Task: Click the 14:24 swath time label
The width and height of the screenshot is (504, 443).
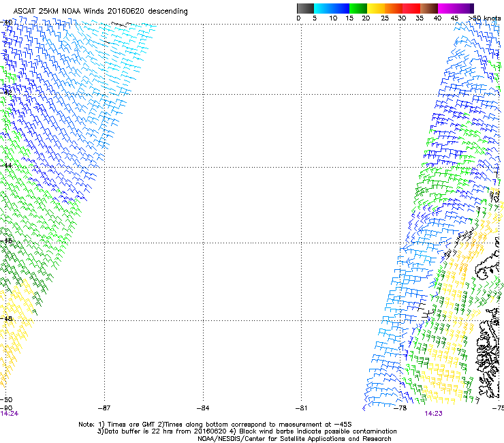Action: [x=10, y=414]
